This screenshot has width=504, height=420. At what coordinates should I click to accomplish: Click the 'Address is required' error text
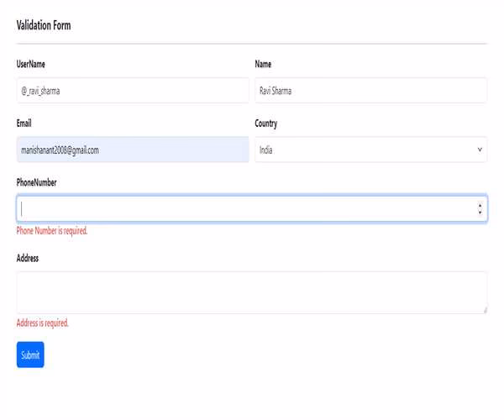pos(43,323)
